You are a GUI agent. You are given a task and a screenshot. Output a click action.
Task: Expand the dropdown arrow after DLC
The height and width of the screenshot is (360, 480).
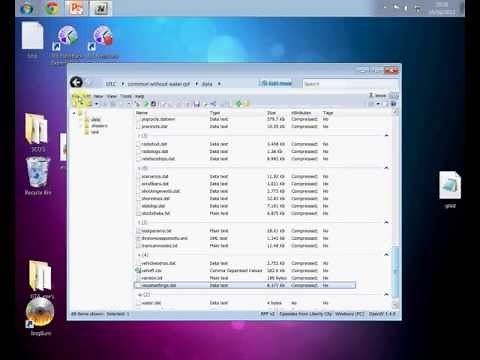122,84
